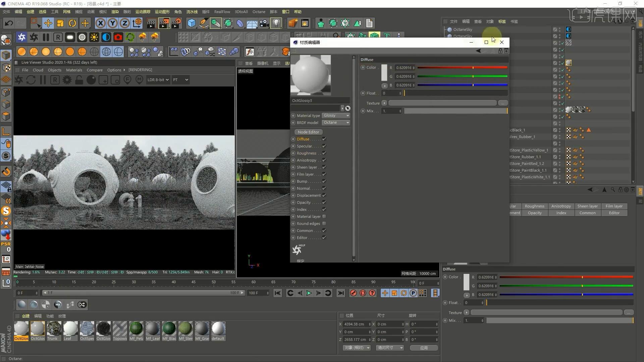The height and width of the screenshot is (362, 644).
Task: Switch to Sheen layer tab
Action: [x=587, y=206]
